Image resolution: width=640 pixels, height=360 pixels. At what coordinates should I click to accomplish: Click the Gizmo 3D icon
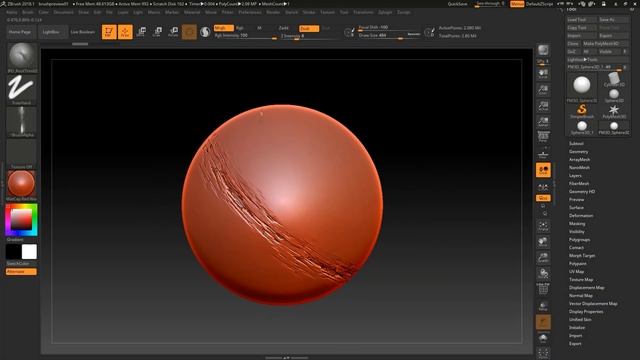(189, 32)
